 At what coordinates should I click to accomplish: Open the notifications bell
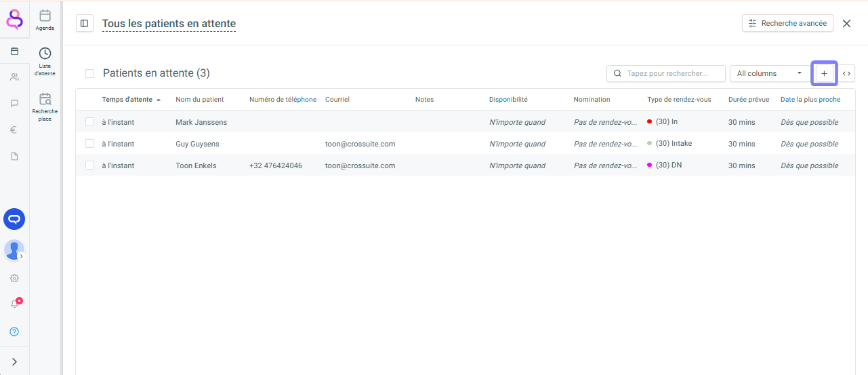click(x=14, y=304)
